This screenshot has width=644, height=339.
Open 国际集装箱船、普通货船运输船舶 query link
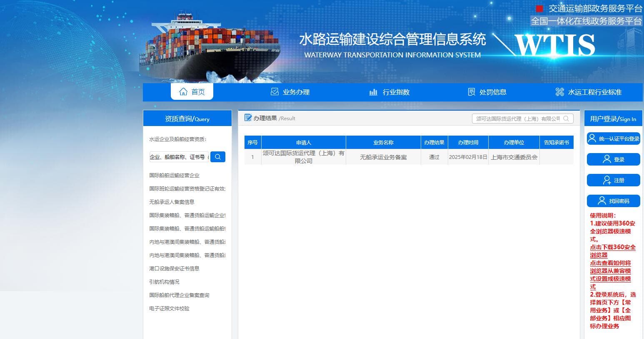(x=187, y=229)
